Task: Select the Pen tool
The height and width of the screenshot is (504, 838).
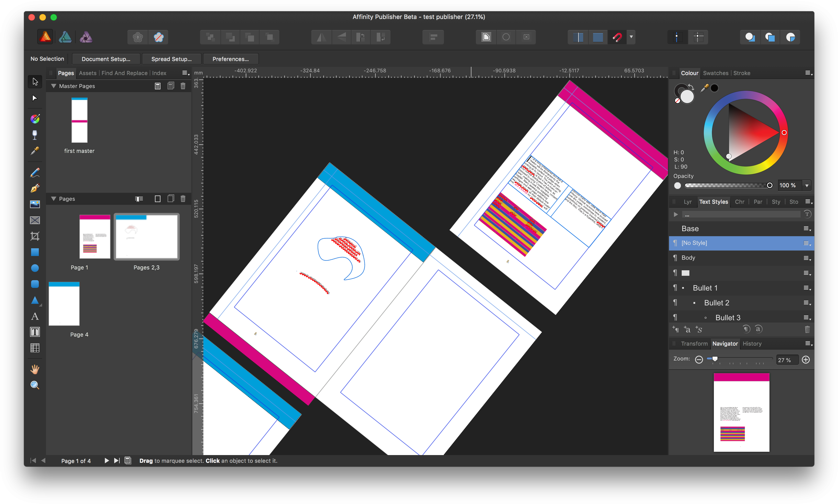Action: pos(35,188)
